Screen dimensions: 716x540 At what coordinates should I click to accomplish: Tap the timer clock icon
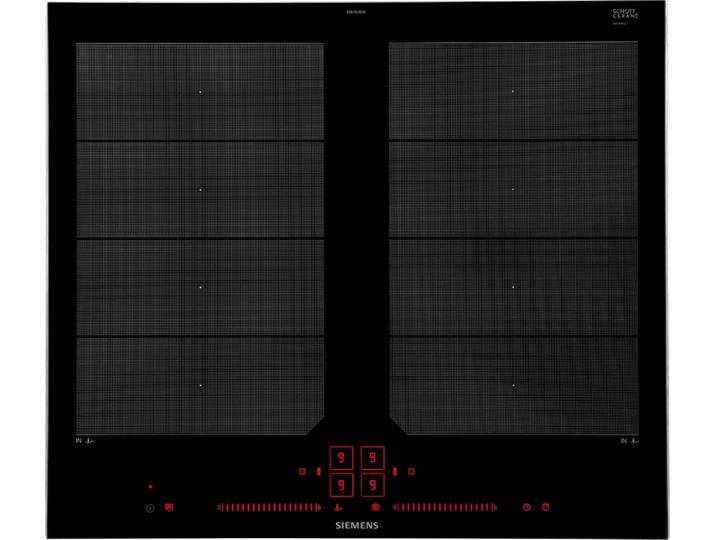pyautogui.click(x=526, y=507)
